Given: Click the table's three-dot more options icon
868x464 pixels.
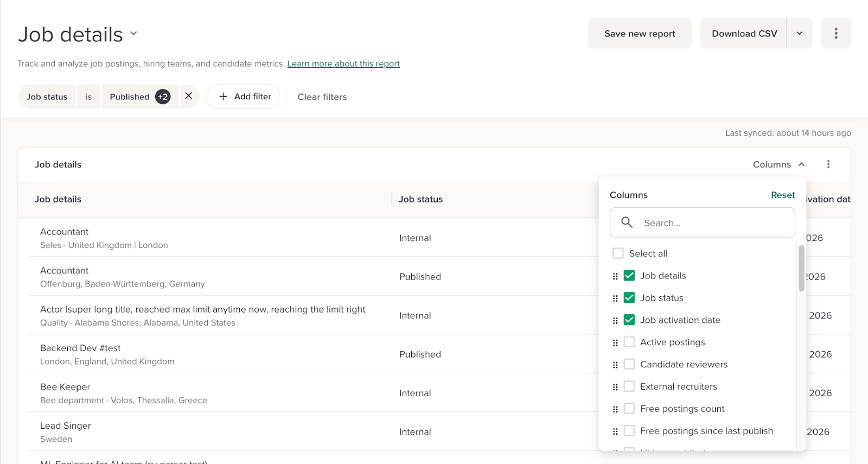Looking at the screenshot, I should click(x=828, y=164).
